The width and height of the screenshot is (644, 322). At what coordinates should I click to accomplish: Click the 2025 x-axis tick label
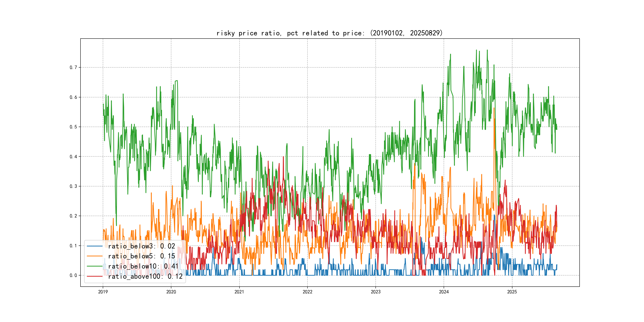click(x=512, y=292)
